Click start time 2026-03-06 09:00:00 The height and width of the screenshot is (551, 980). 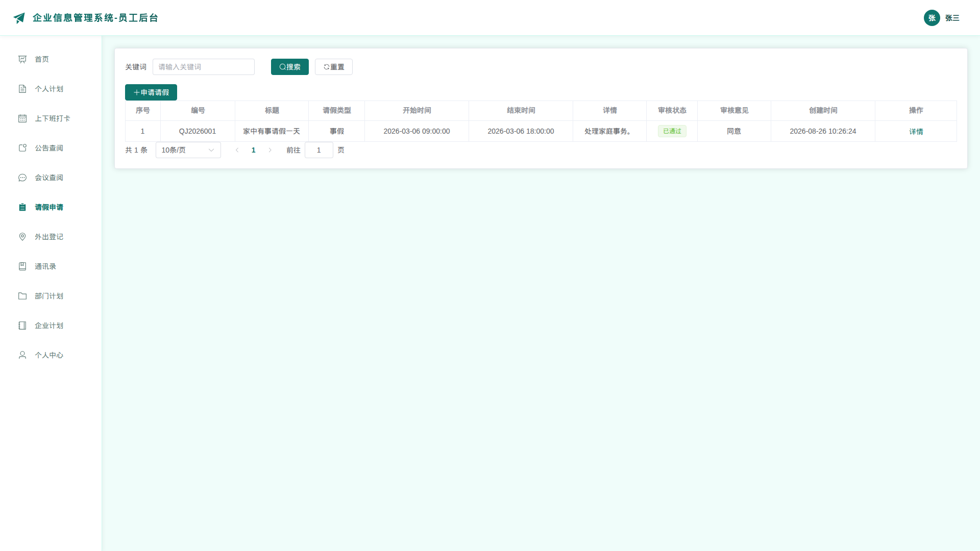[x=417, y=131]
